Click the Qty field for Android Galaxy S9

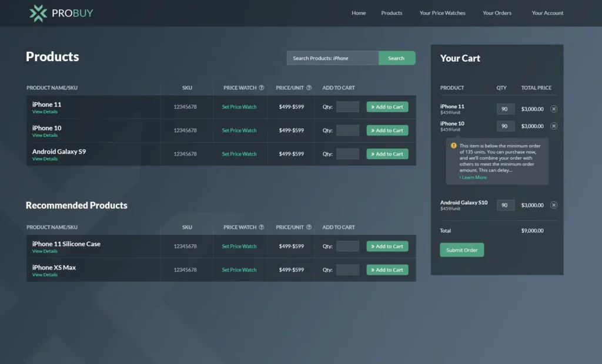point(347,154)
